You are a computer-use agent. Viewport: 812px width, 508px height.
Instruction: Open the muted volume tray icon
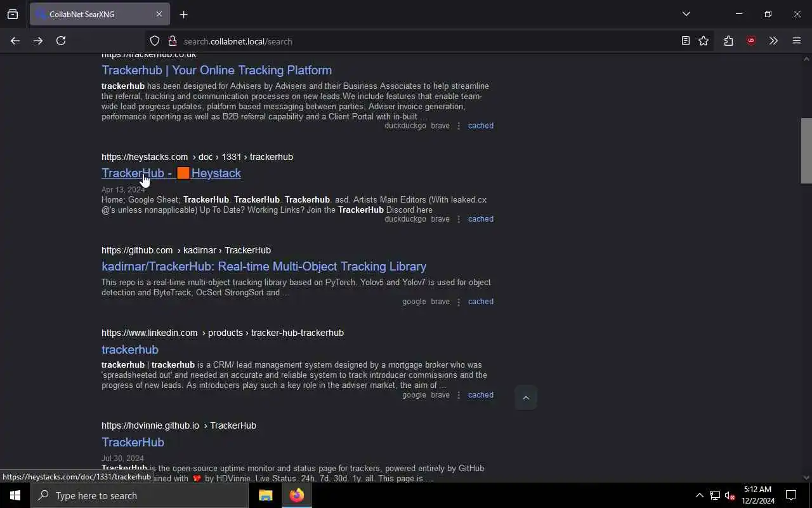(x=730, y=495)
